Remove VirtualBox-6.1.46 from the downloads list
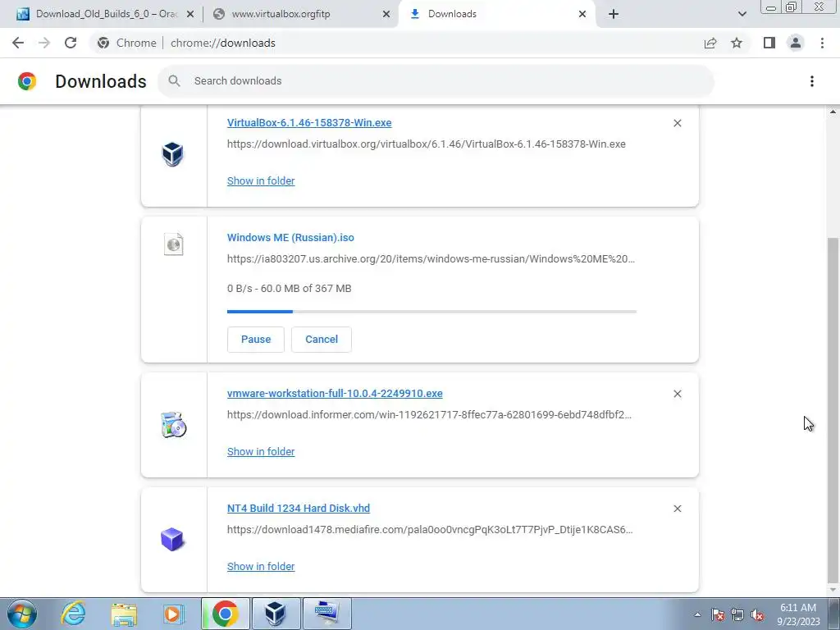This screenshot has height=630, width=840. 678,123
